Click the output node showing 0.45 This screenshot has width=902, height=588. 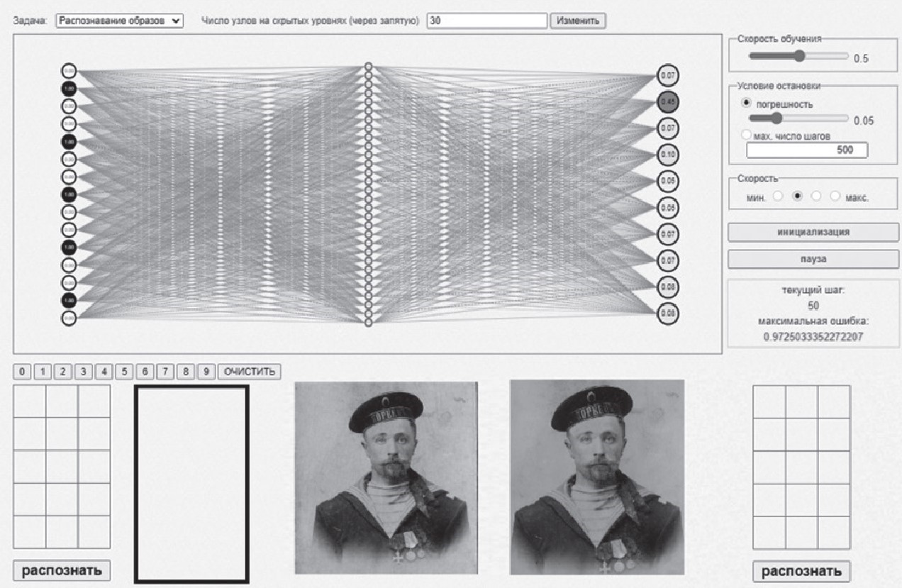coord(667,101)
